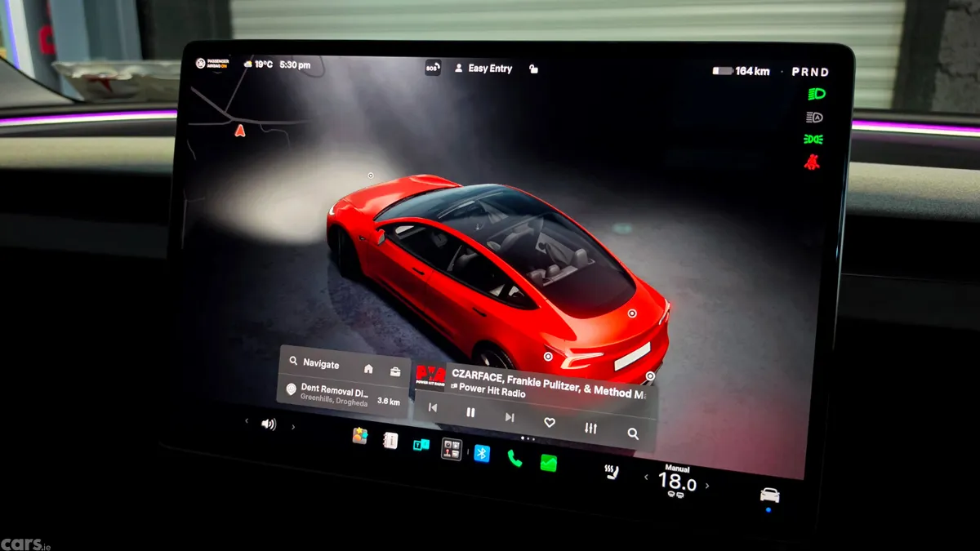The height and width of the screenshot is (551, 980).
Task: Open the teal T app in the dock
Action: 421,445
